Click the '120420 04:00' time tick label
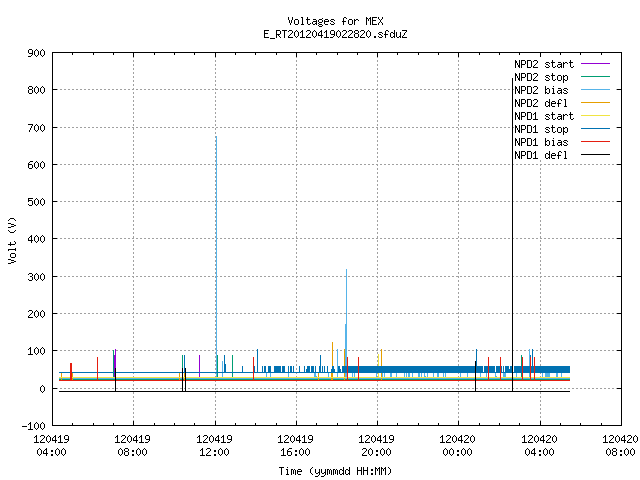Viewport: 640px width, 480px height. 540,446
